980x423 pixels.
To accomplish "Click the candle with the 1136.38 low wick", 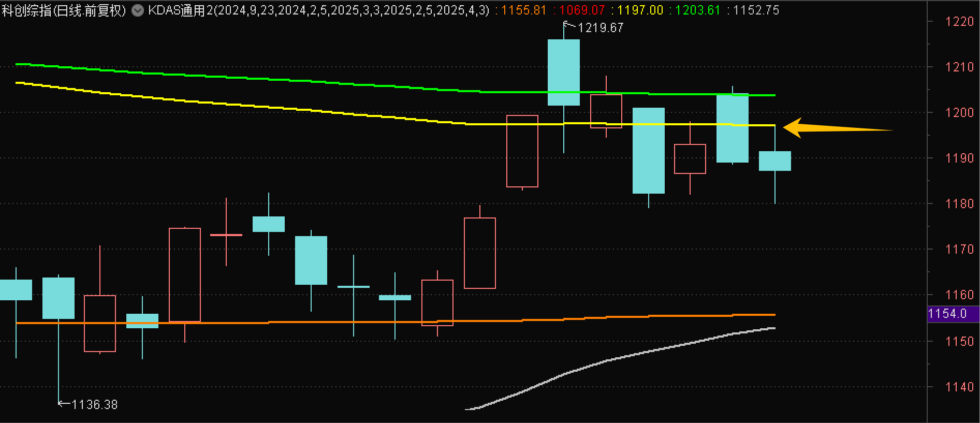I will coord(58,298).
